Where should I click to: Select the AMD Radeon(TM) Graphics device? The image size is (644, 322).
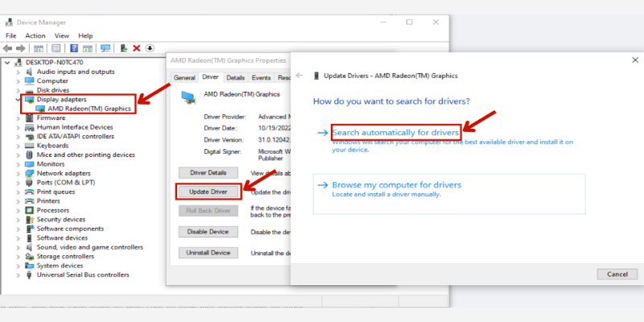point(89,109)
